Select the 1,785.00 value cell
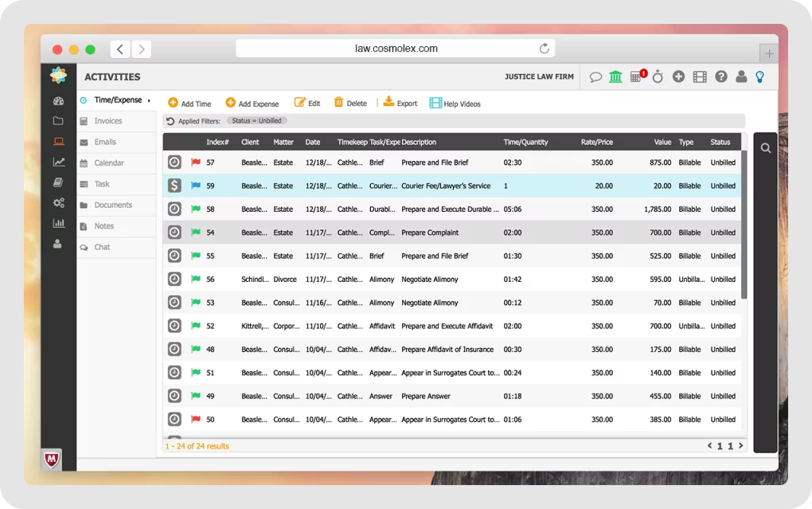812x509 pixels. tap(658, 209)
